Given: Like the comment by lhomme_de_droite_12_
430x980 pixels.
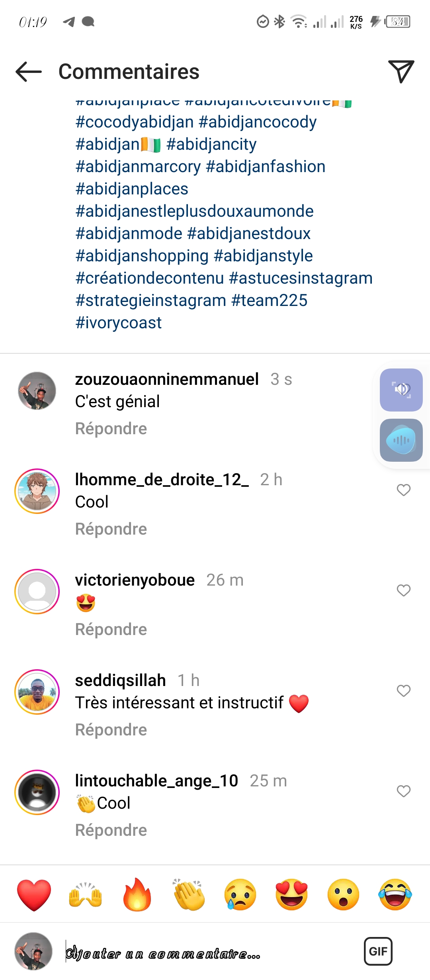Looking at the screenshot, I should pos(403,490).
